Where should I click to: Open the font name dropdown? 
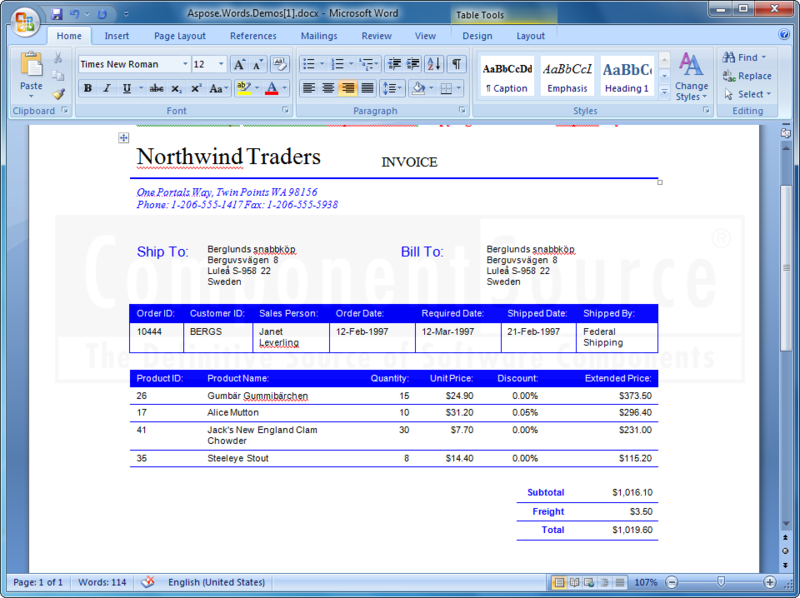pos(185,64)
